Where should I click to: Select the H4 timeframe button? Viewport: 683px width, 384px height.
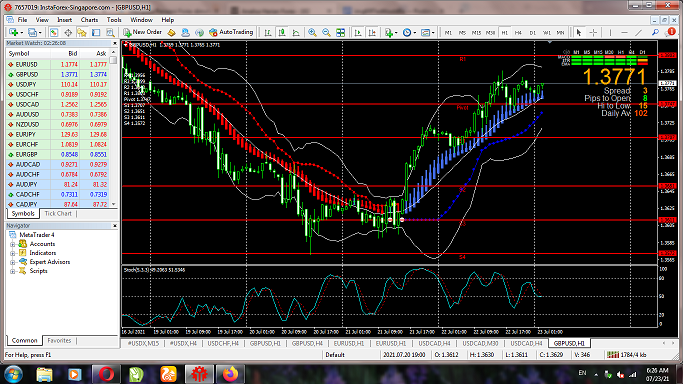click(x=518, y=33)
